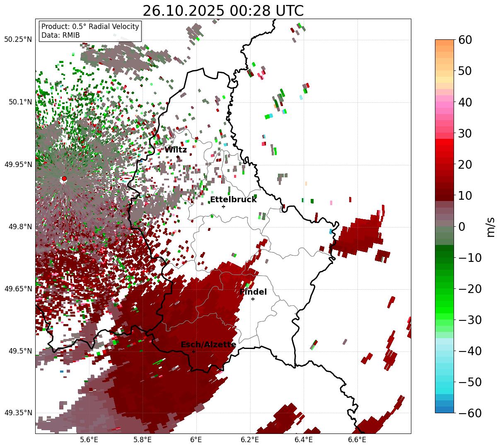500x448 pixels.
Task: Click the 49.5°N latitude label
Action: point(20,351)
